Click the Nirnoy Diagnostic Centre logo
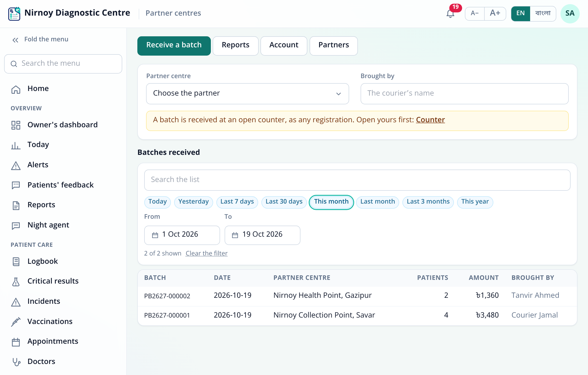Viewport: 588px width, 375px height. [14, 14]
